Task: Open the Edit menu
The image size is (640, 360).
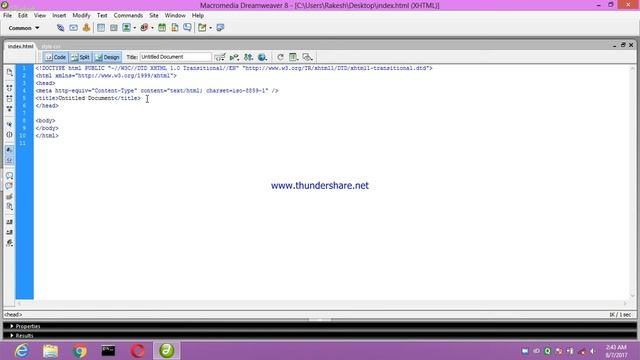Action: coord(23,15)
